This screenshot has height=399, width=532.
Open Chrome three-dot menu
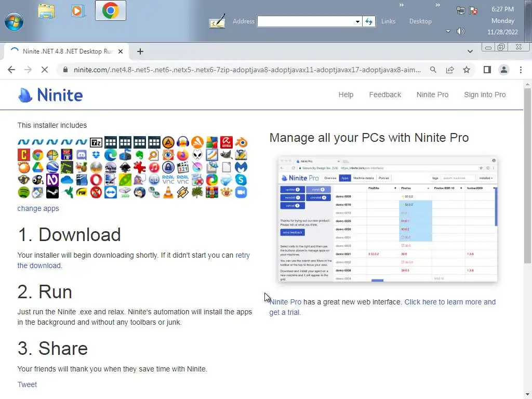[x=521, y=70]
